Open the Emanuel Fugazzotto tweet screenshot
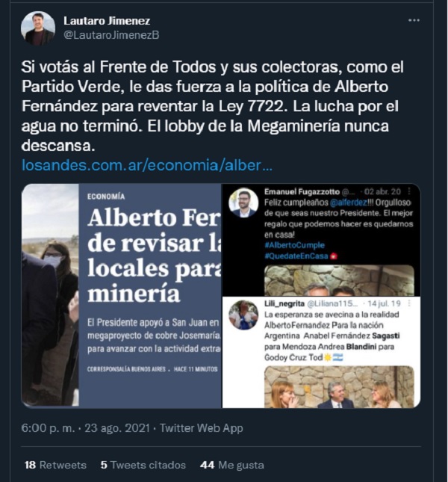The height and width of the screenshot is (482, 448). click(x=321, y=240)
